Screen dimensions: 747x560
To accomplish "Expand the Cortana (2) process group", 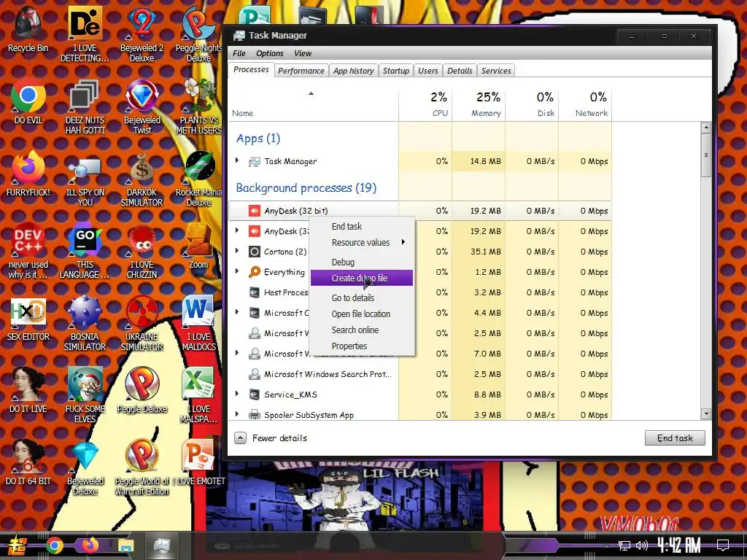I will click(237, 251).
